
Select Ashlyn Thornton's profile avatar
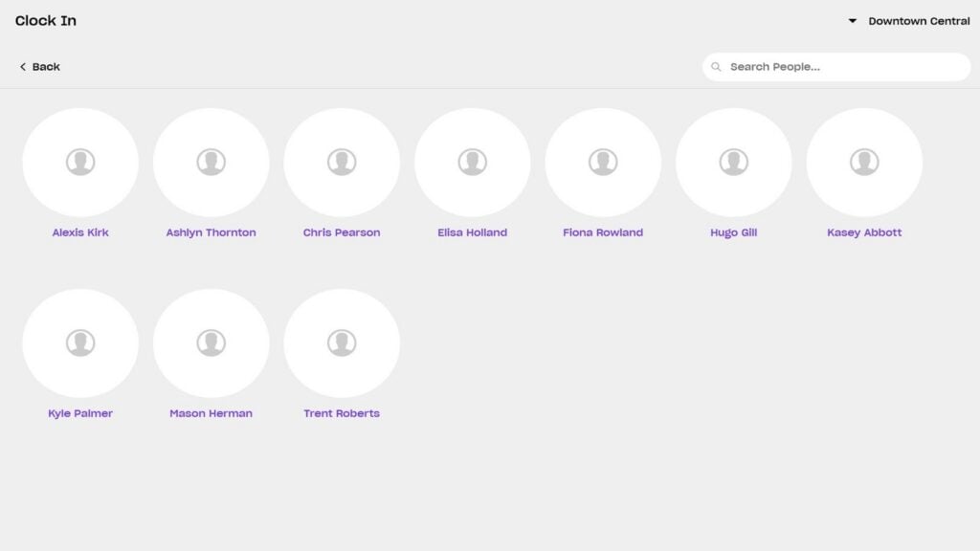coord(211,162)
